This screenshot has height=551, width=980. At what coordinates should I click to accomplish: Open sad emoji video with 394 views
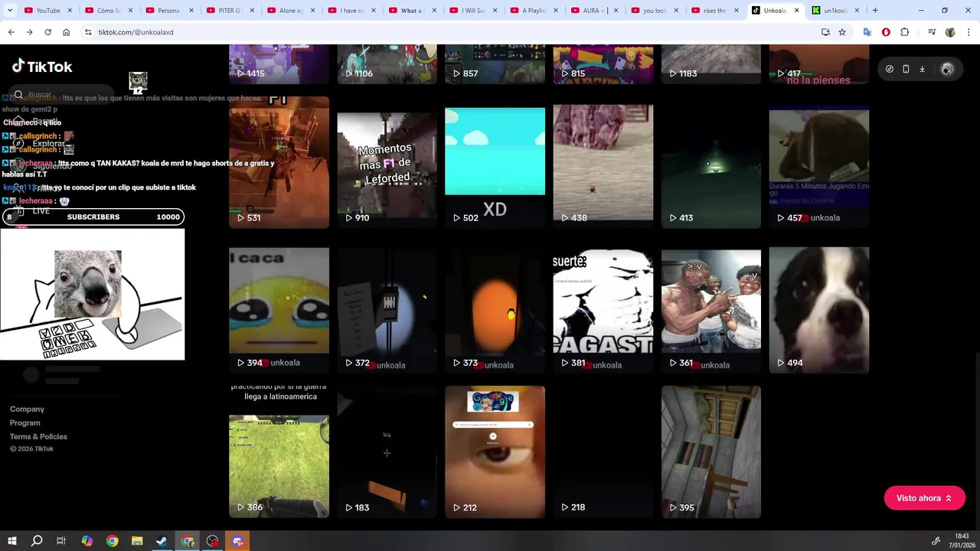pos(279,307)
